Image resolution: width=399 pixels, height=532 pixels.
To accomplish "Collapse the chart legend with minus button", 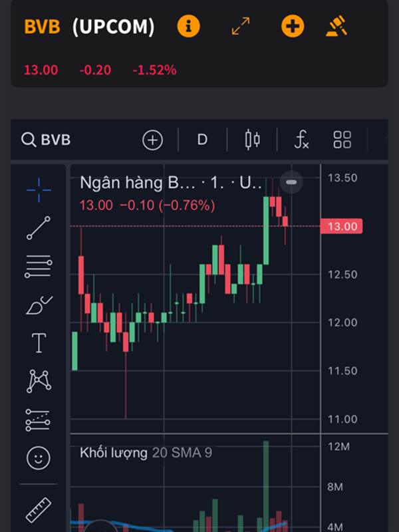I will tap(291, 182).
